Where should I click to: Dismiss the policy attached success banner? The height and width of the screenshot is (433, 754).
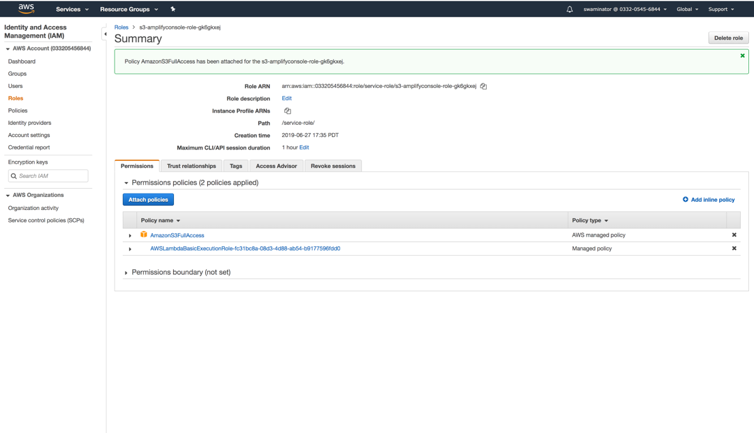point(742,56)
